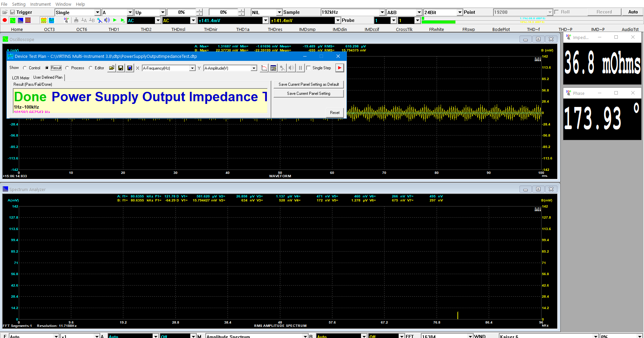The height and width of the screenshot is (338, 644).
Task: Enable the Single Step checkbox
Action: coord(308,68)
